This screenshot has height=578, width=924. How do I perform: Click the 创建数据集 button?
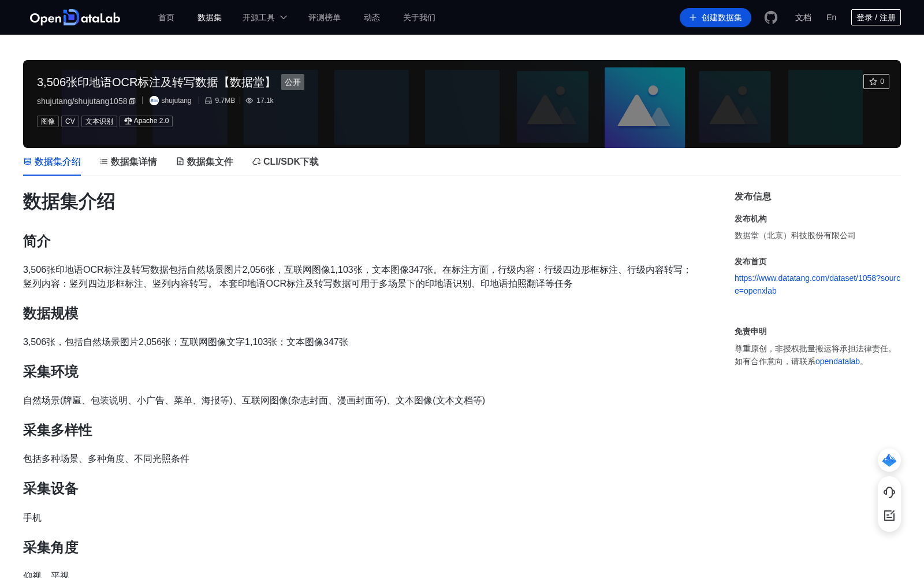pos(716,17)
